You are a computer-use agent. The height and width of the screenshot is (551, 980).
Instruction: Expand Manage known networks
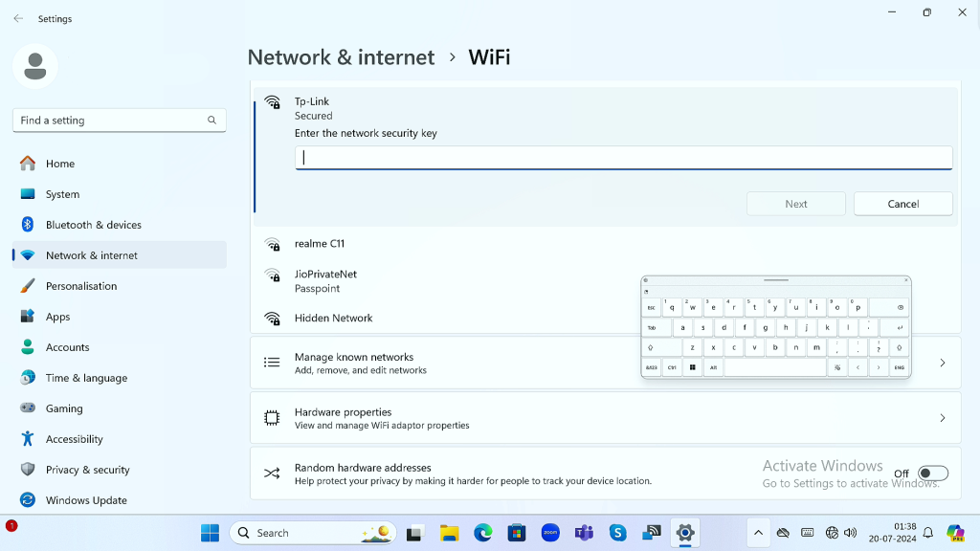click(942, 363)
